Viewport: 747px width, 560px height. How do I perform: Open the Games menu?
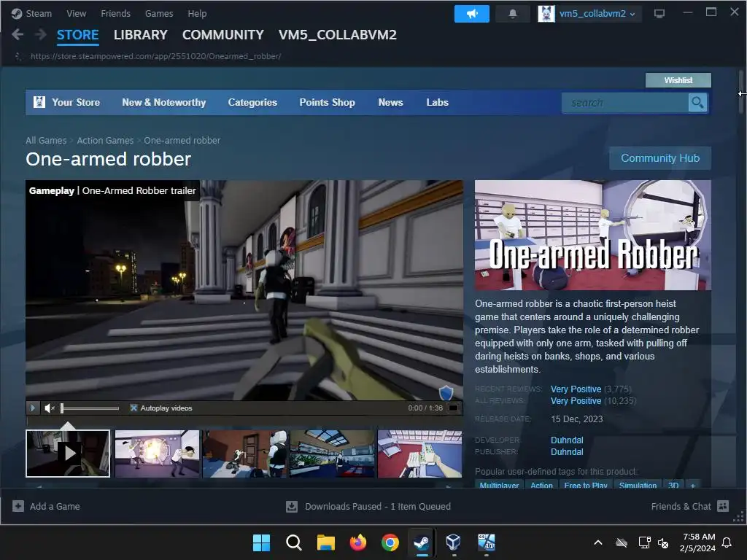(x=159, y=14)
